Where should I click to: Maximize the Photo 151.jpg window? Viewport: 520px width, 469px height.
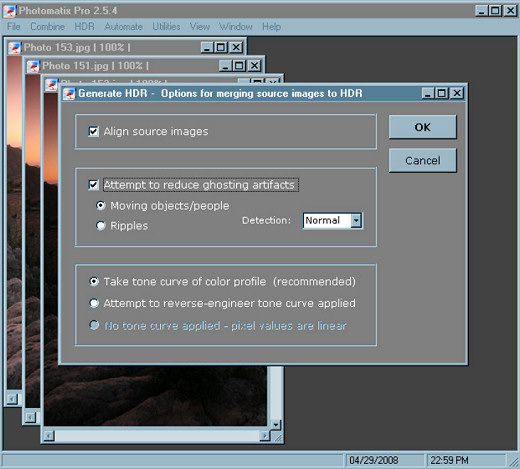239,66
